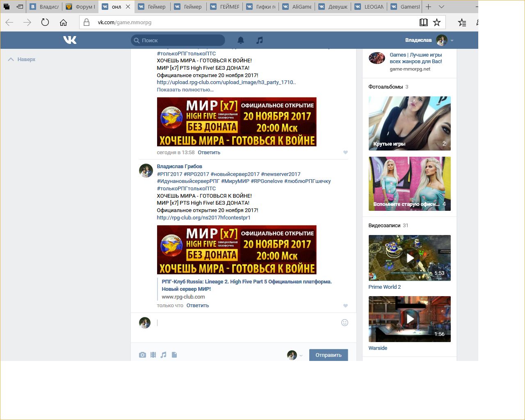
Task: Click the Поиск search field
Action: pos(180,40)
